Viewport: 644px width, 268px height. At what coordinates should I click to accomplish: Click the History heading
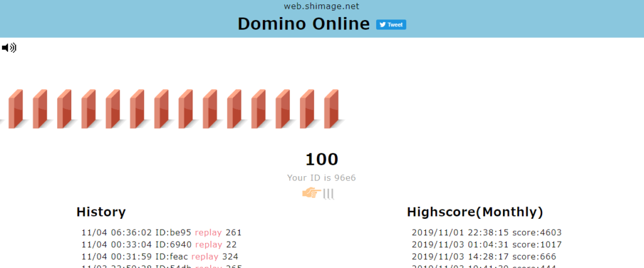click(x=101, y=212)
